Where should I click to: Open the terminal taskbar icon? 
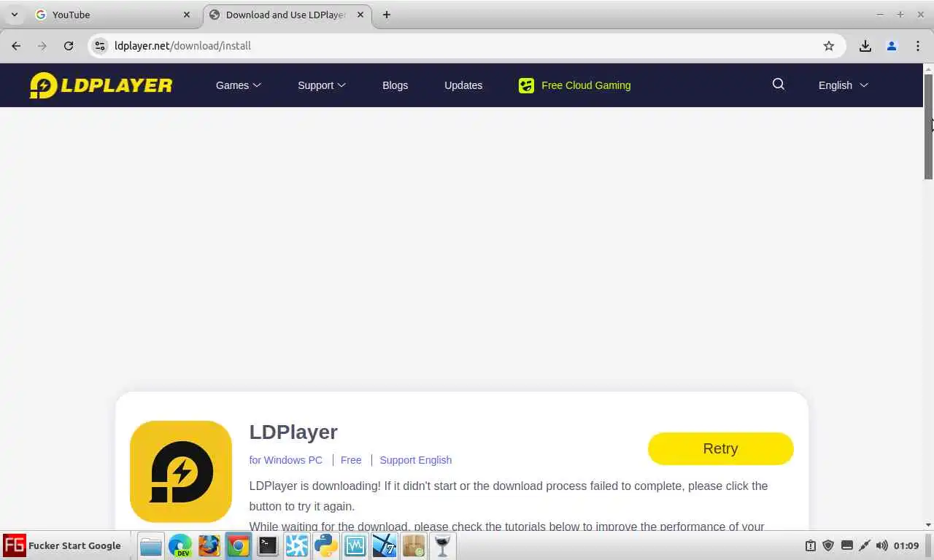click(x=268, y=545)
